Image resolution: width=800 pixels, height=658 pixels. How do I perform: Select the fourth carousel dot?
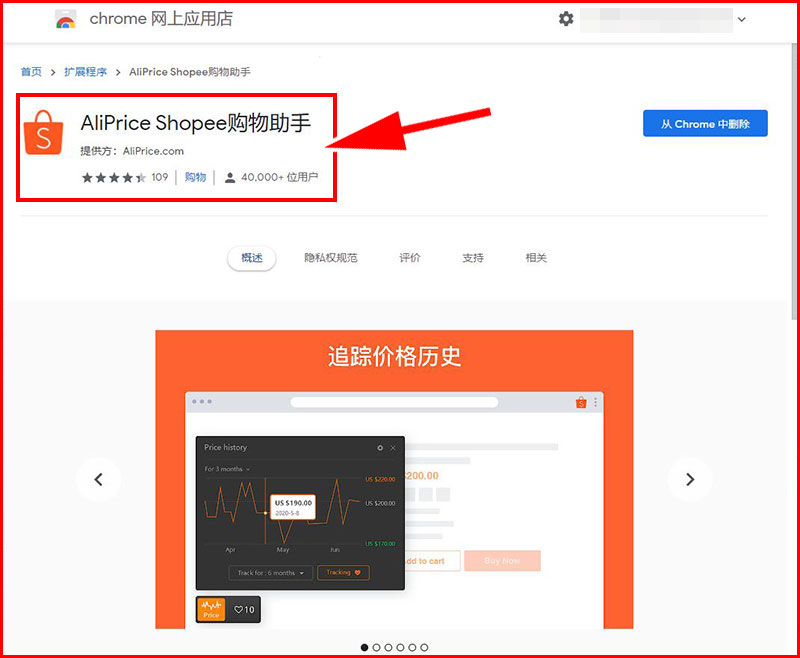coord(401,647)
